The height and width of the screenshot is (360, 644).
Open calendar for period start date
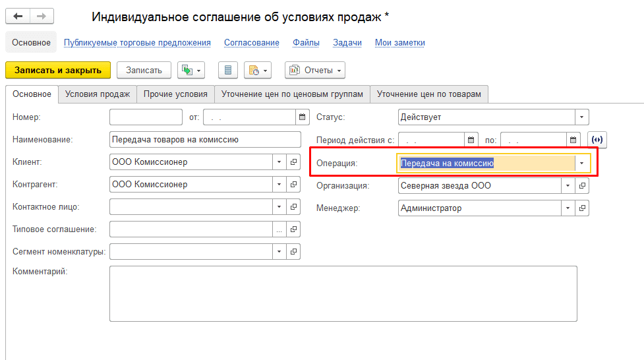pyautogui.click(x=471, y=140)
